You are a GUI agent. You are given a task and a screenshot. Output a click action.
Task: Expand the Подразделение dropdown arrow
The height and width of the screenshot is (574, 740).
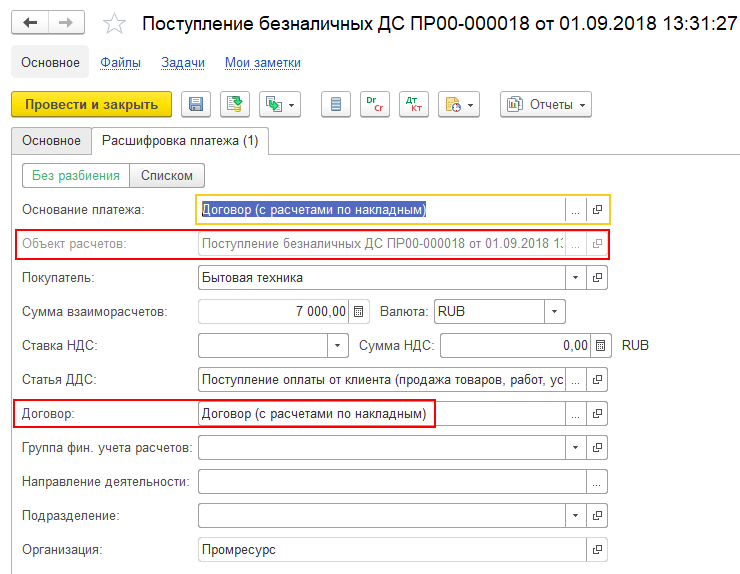click(575, 515)
